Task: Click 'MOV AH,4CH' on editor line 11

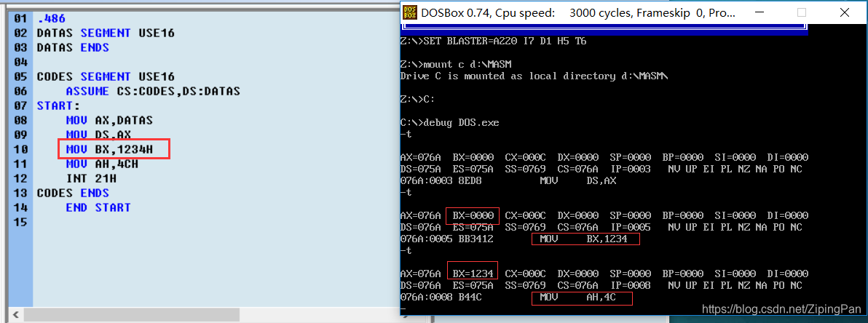Action: point(102,164)
